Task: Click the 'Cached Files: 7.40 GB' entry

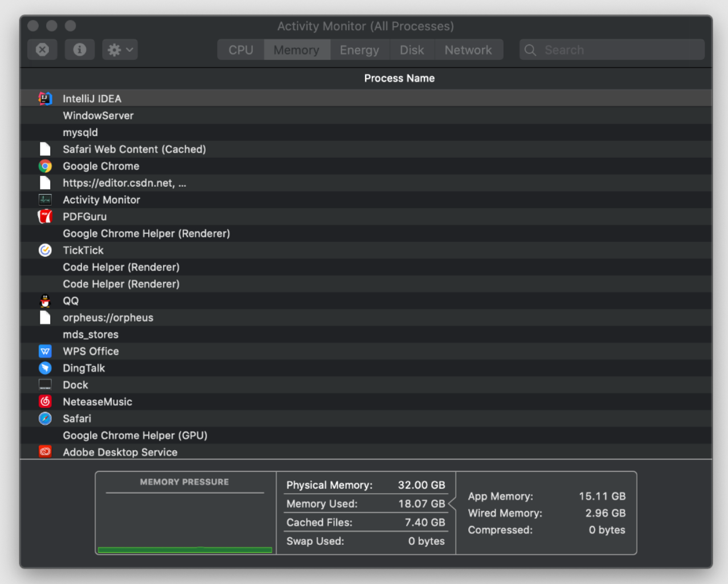Action: (x=366, y=523)
